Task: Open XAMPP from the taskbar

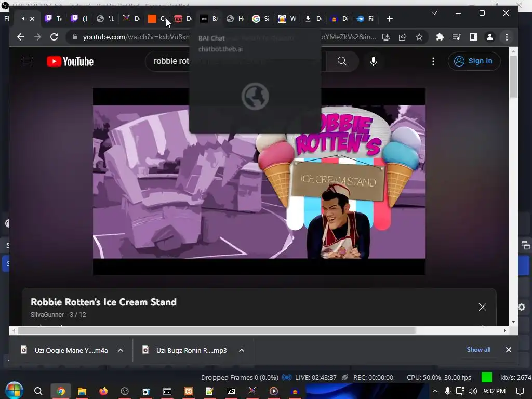Action: [188, 391]
